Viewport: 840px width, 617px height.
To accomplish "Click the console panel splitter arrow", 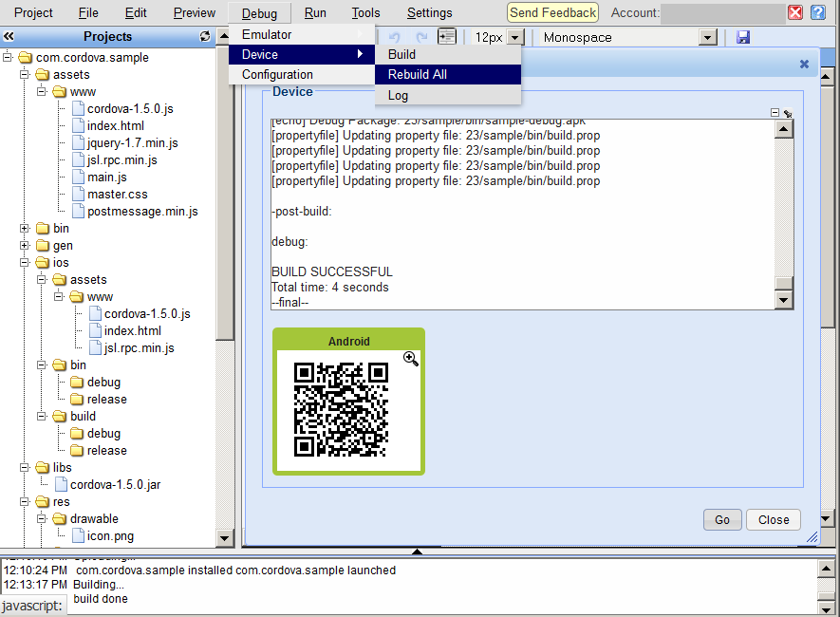I will tap(417, 552).
